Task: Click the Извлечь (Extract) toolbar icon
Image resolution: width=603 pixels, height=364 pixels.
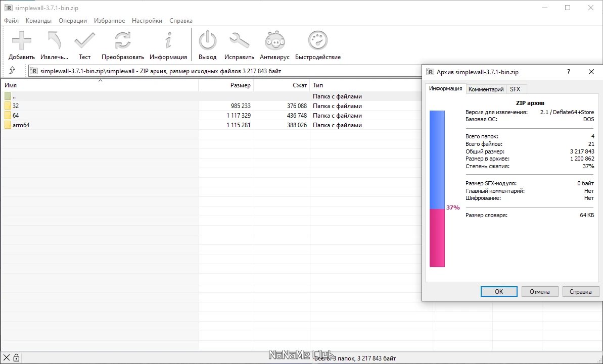Action: click(54, 41)
